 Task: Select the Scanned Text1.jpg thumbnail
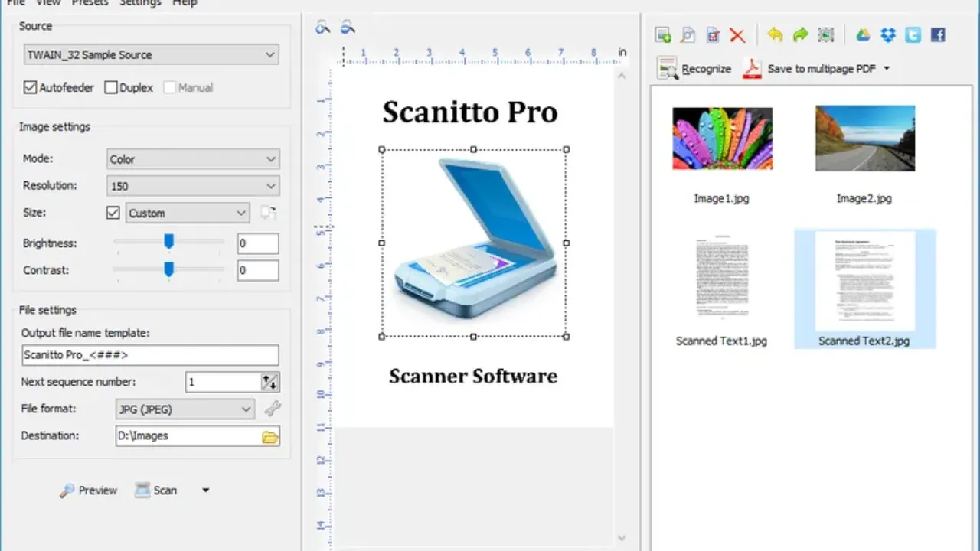coord(722,277)
